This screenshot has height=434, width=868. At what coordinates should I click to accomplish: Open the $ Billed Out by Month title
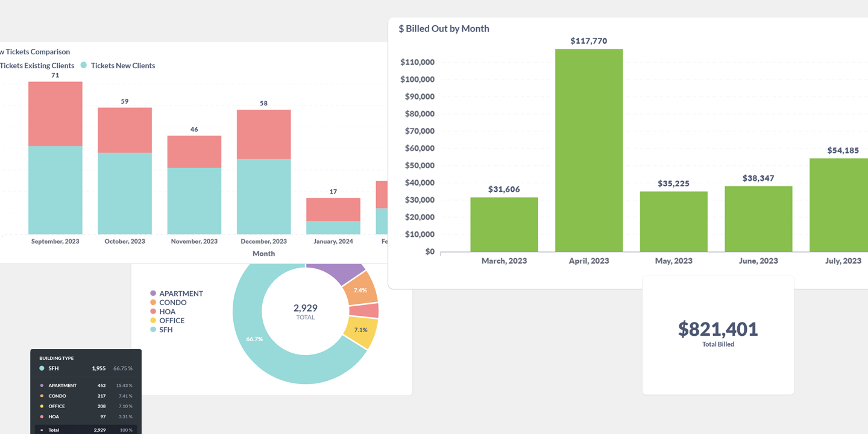pos(444,28)
